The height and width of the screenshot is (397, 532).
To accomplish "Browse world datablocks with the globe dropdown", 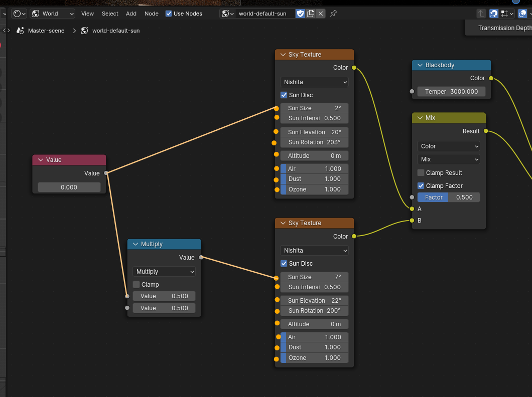I will [227, 14].
